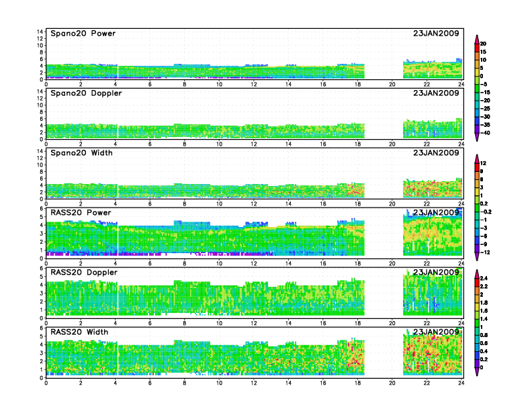Viewport: 532px width, 411px height.
Task: Click the pink top arrow of the power colorbar
Action: coord(477,39)
